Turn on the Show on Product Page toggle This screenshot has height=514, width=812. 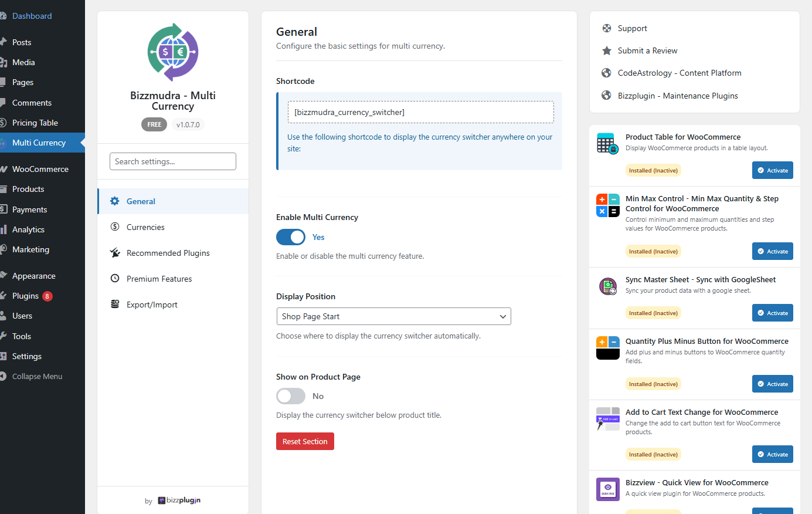pos(291,396)
